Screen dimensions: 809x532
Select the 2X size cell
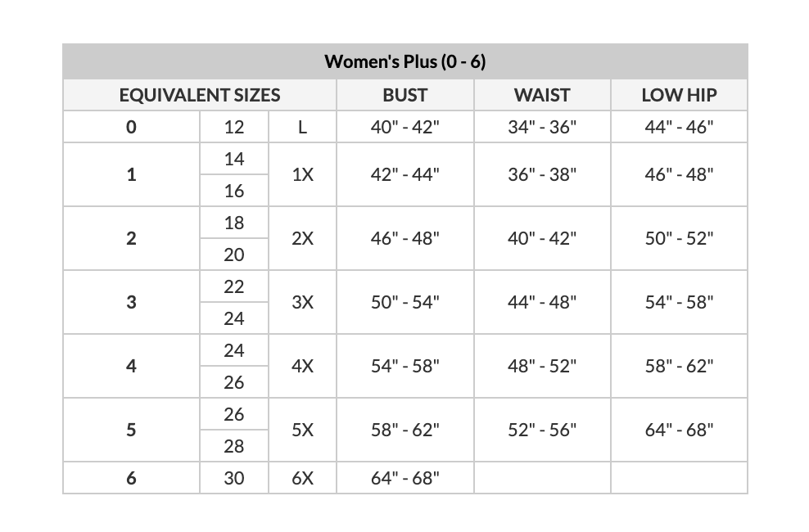302,238
